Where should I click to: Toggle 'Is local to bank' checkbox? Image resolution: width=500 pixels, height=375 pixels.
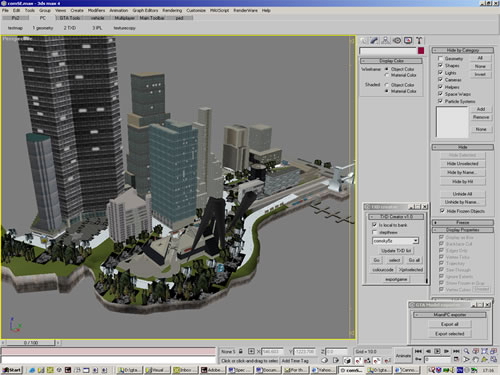coord(374,225)
